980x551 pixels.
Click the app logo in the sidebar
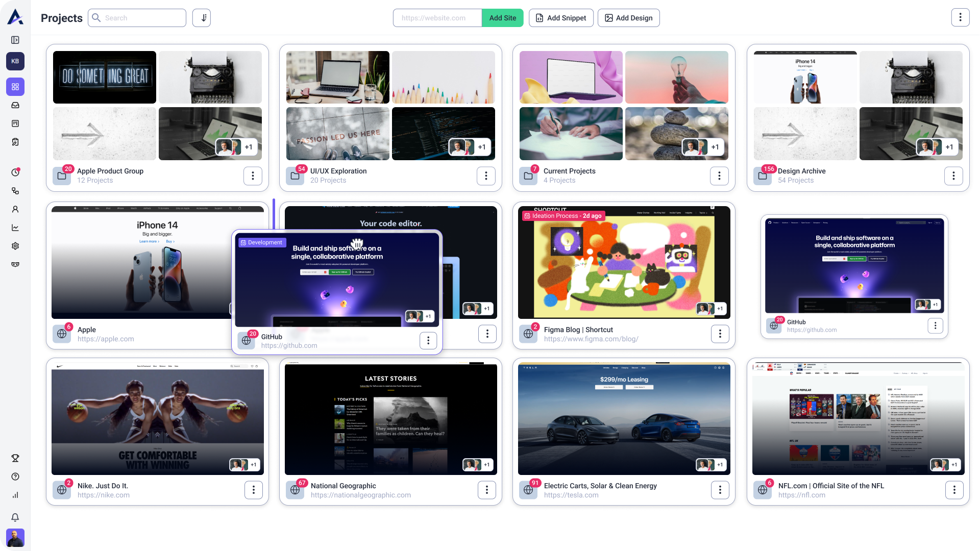point(15,17)
